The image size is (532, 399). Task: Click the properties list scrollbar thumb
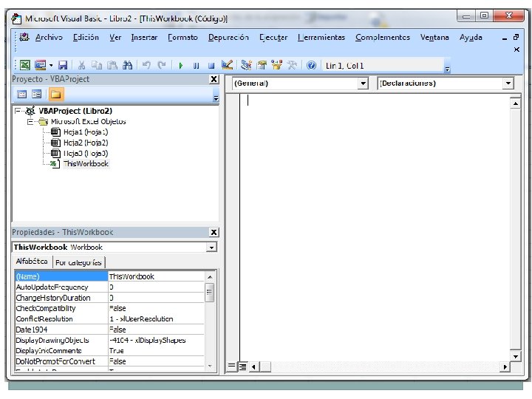click(209, 292)
